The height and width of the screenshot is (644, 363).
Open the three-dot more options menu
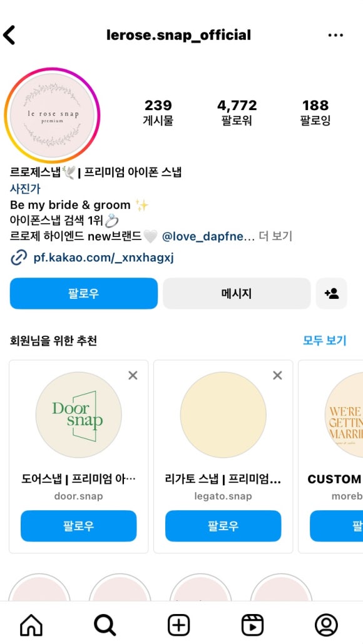335,35
